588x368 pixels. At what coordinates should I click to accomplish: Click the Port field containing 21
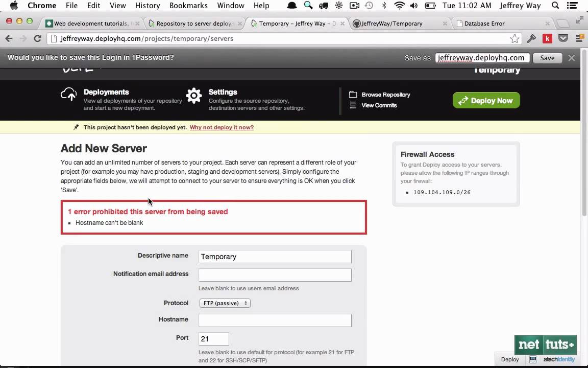[213, 339]
